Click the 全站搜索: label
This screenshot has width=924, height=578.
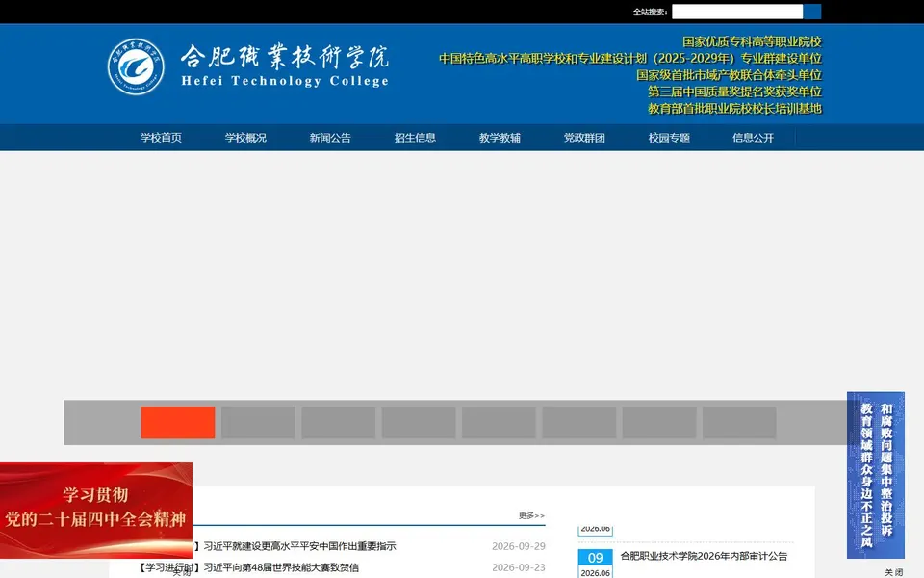pyautogui.click(x=650, y=12)
